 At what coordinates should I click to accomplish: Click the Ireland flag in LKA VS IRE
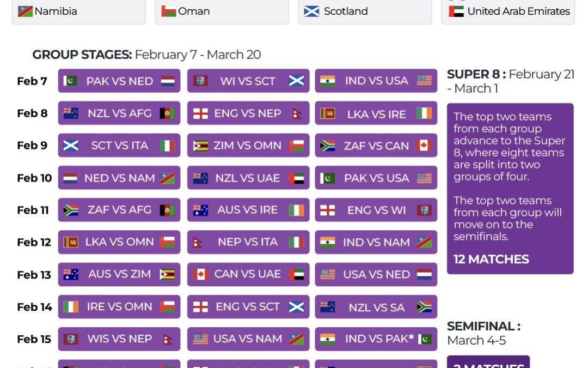[x=424, y=113]
